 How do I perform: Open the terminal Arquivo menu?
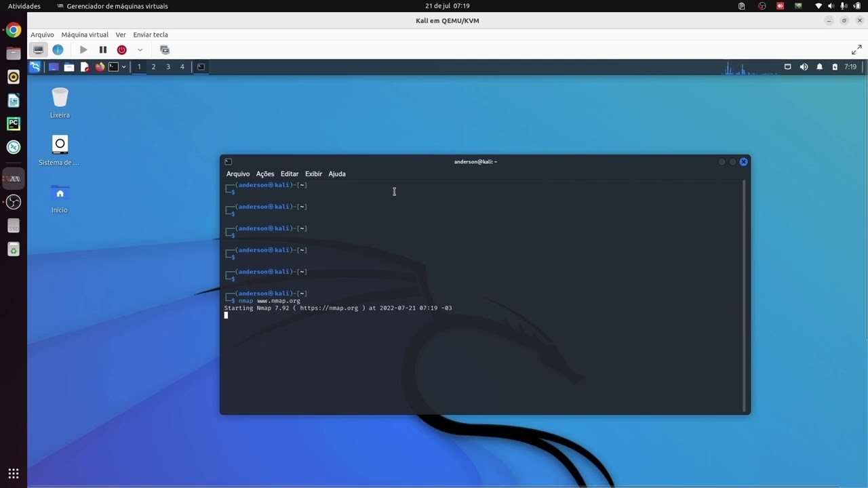(238, 174)
